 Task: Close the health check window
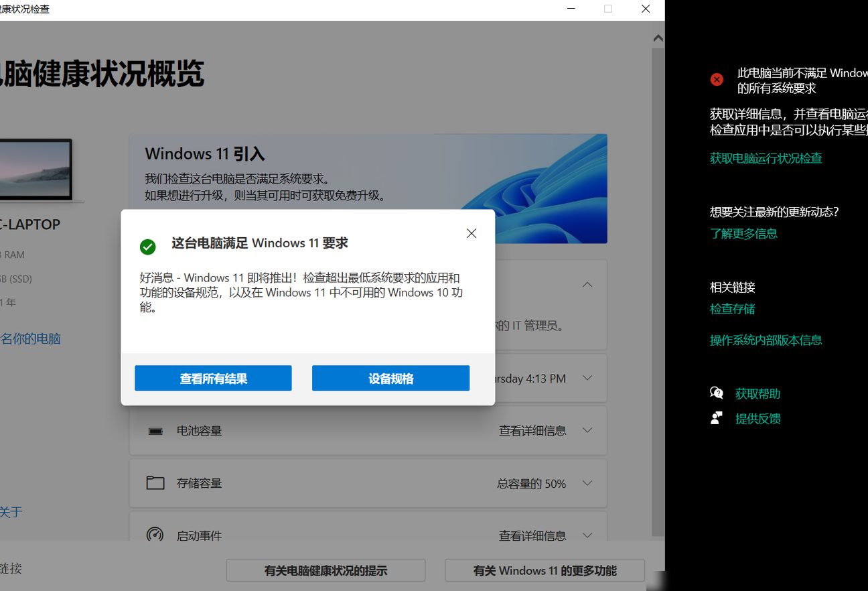coord(646,9)
